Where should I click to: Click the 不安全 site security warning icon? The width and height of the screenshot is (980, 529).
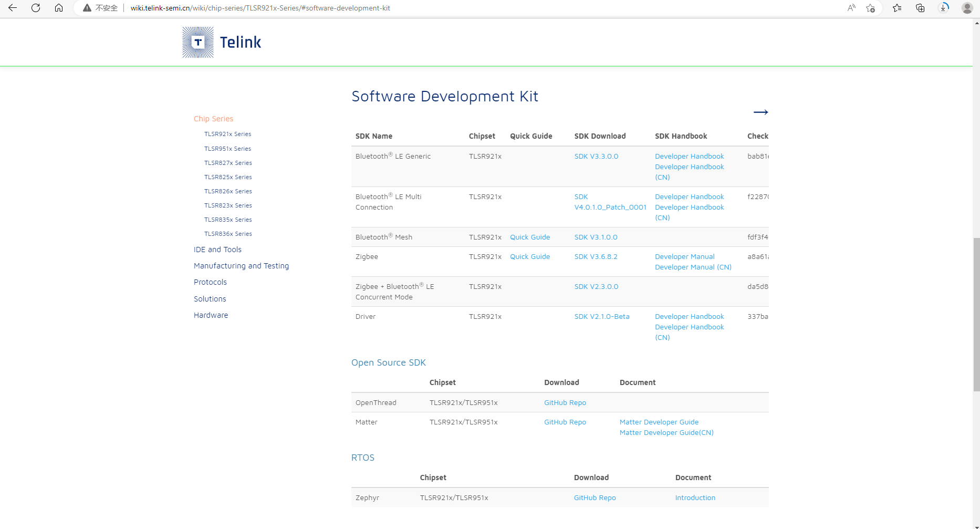tap(87, 8)
